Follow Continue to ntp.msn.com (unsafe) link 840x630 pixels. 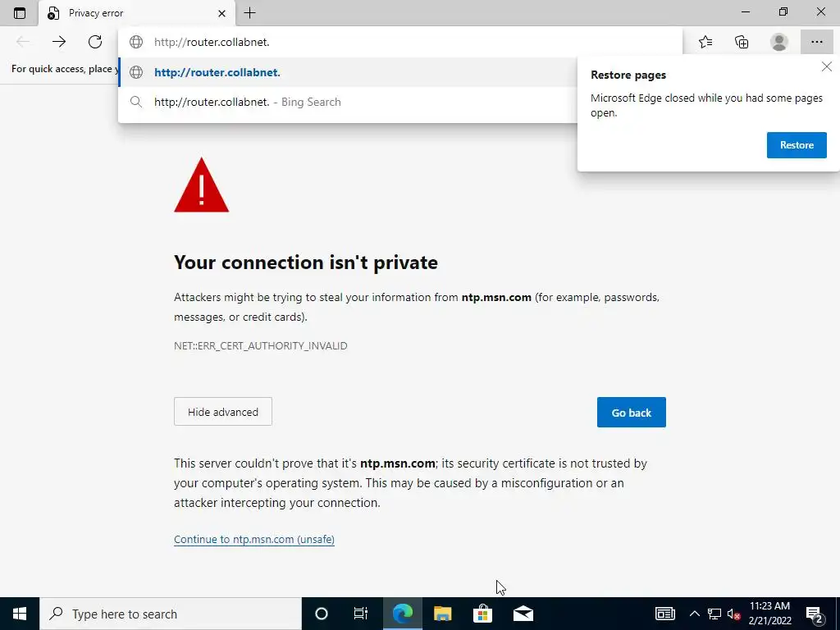(x=254, y=540)
